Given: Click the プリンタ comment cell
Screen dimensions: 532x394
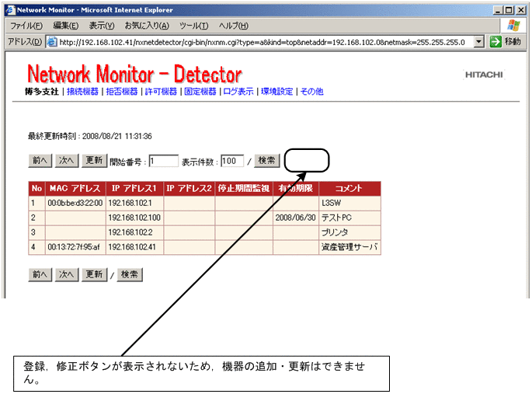Looking at the screenshot, I should [x=349, y=232].
